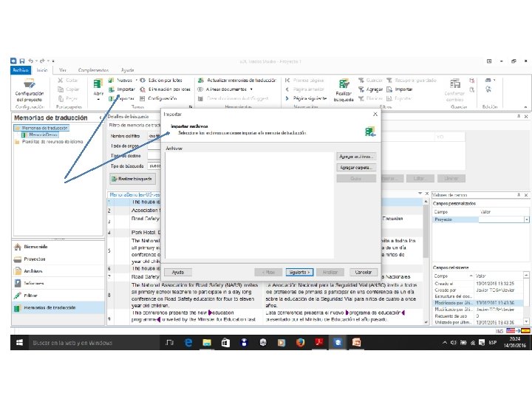
Task: Click the Agregar carpeta button
Action: tap(356, 168)
